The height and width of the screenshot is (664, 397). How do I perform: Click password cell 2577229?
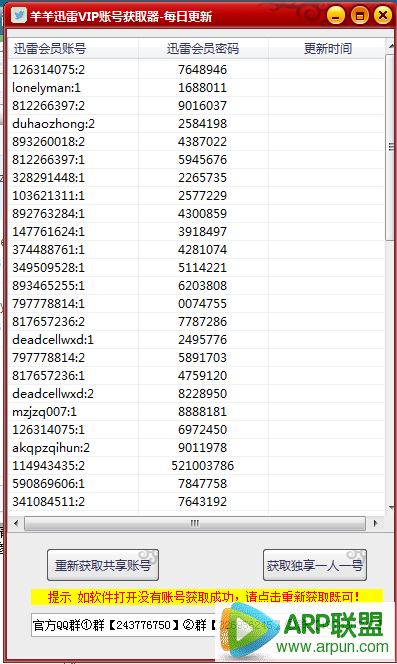tap(203, 196)
